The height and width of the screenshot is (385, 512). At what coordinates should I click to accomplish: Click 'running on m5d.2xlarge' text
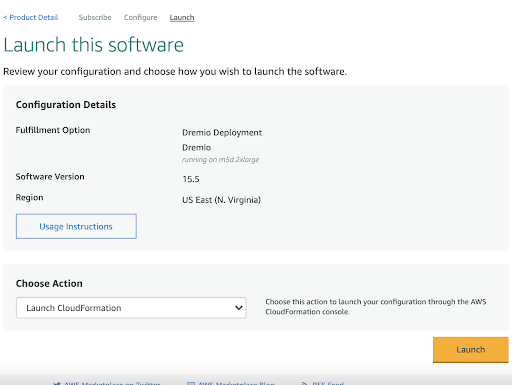(220, 160)
